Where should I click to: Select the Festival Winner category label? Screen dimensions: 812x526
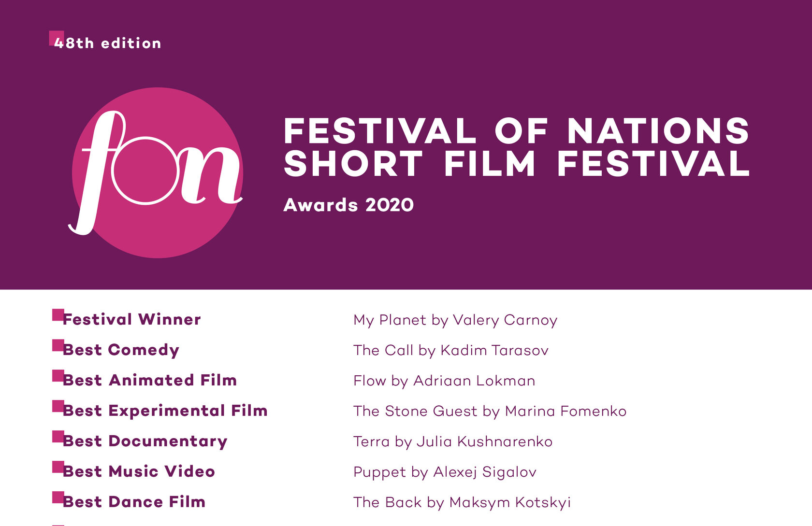131,319
